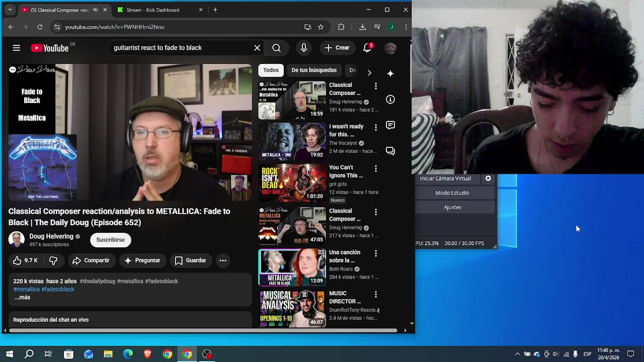Go back in Chrome history

point(11,27)
